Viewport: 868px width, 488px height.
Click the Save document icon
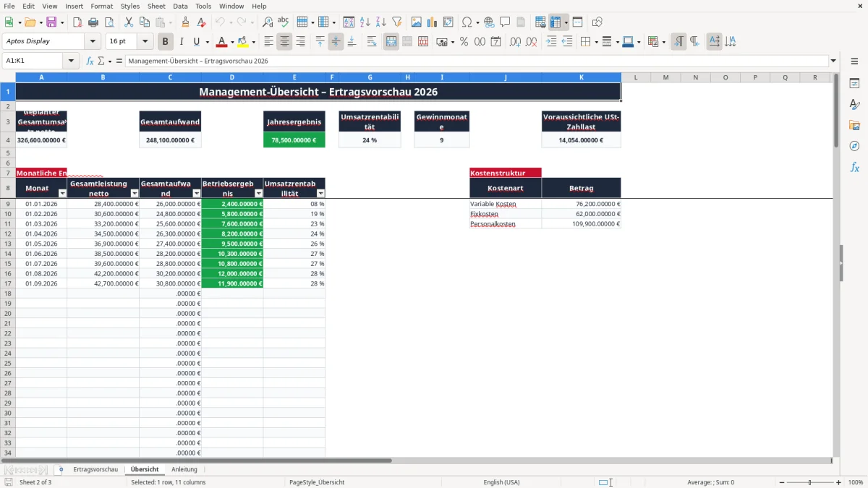click(51, 22)
